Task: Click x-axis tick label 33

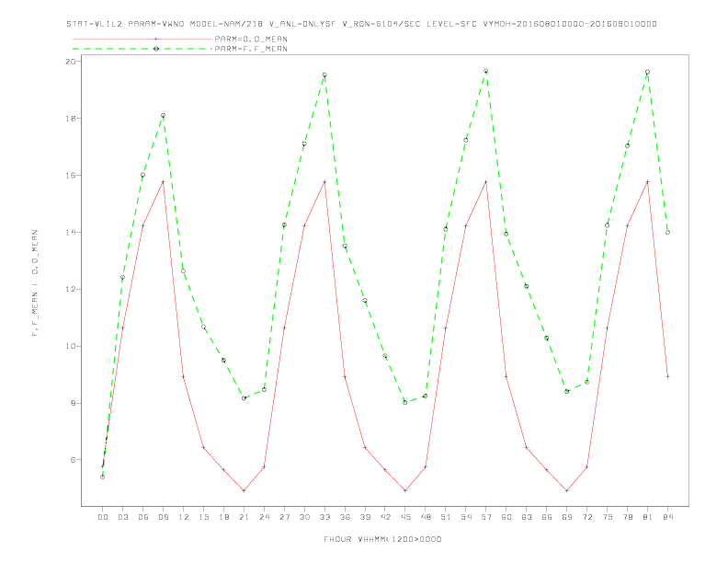Action: click(x=324, y=517)
